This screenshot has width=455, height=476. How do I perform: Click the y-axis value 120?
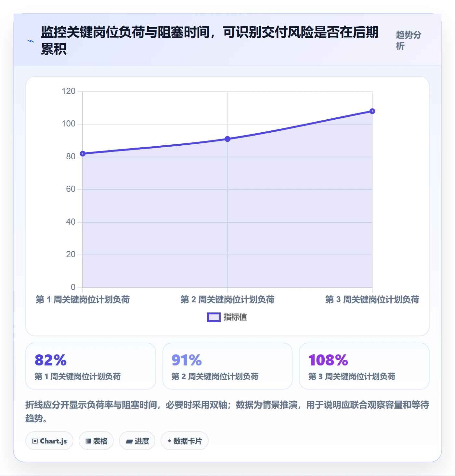click(69, 91)
